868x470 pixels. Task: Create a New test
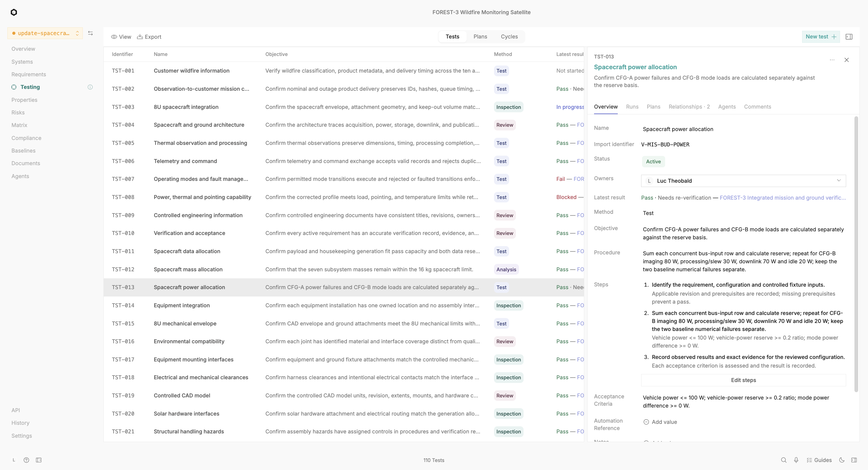tap(821, 37)
